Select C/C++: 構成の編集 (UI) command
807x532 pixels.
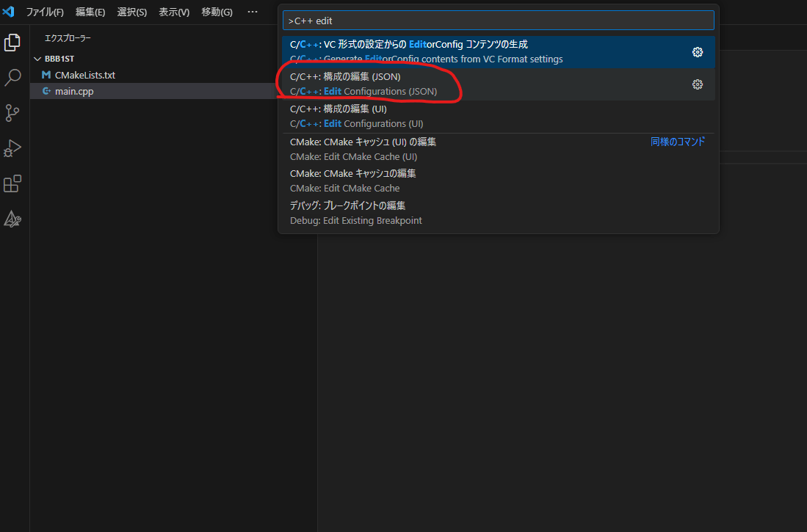(498, 116)
